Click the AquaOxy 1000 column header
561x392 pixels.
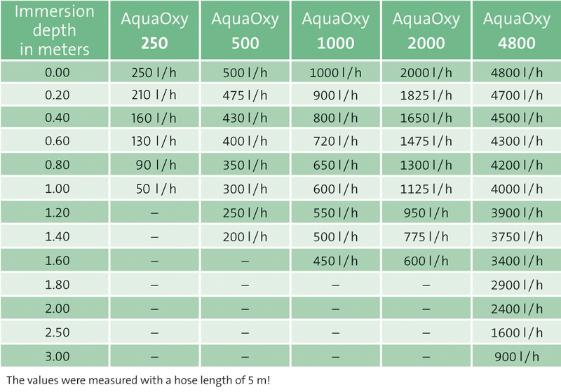pos(336,30)
